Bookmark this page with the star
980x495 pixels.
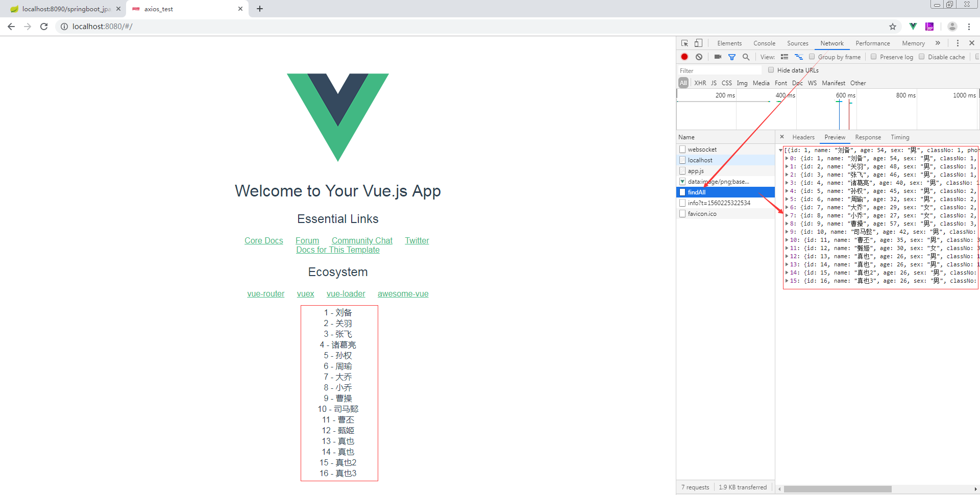coord(893,27)
